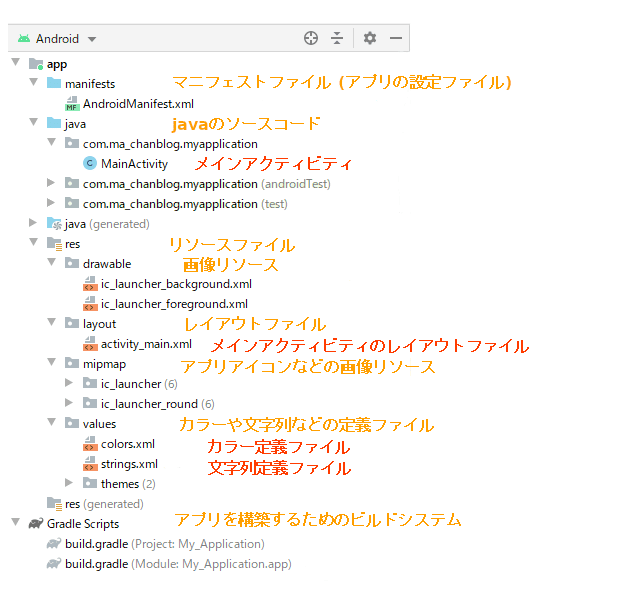
Task: Collapse the res folder
Action: (34, 242)
